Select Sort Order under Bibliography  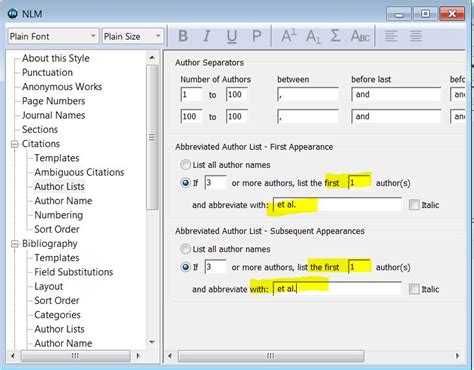coord(57,301)
